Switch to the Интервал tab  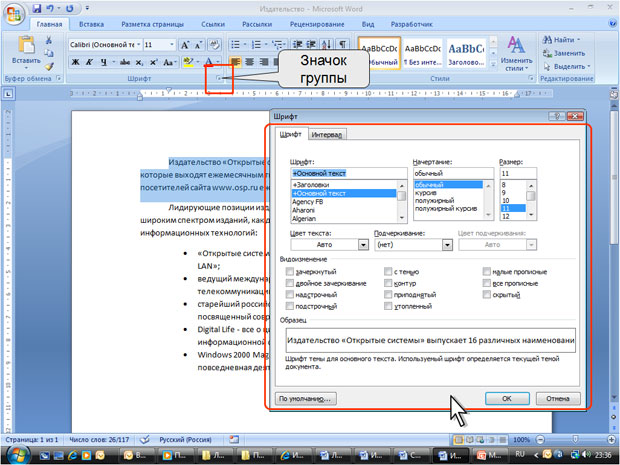click(x=327, y=134)
